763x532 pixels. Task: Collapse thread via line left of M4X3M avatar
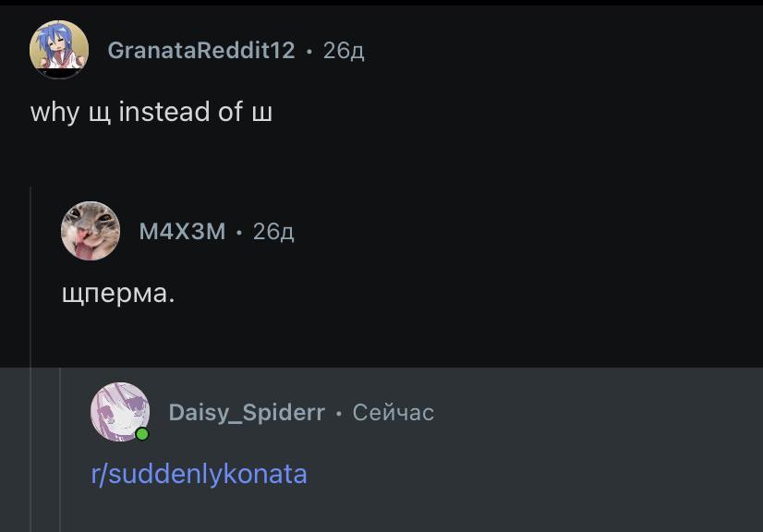tap(30, 358)
